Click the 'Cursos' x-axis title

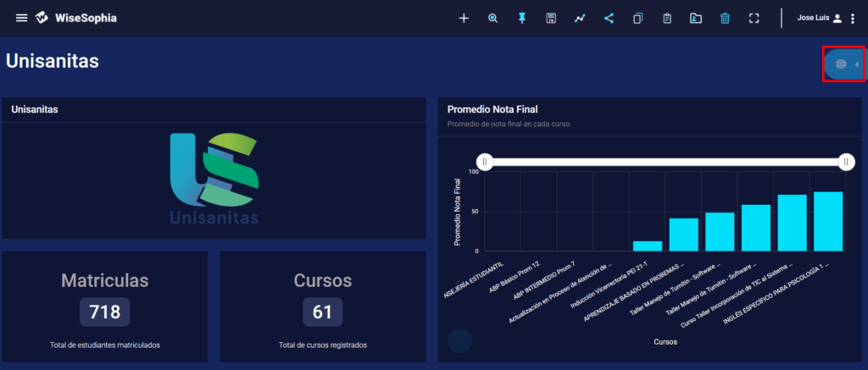pyautogui.click(x=665, y=342)
